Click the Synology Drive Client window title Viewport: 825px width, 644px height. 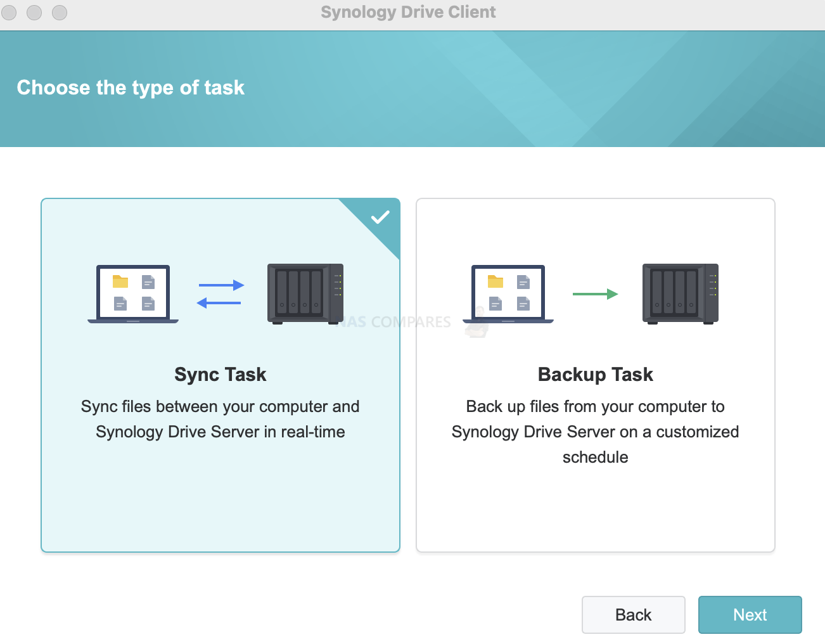pyautogui.click(x=408, y=12)
